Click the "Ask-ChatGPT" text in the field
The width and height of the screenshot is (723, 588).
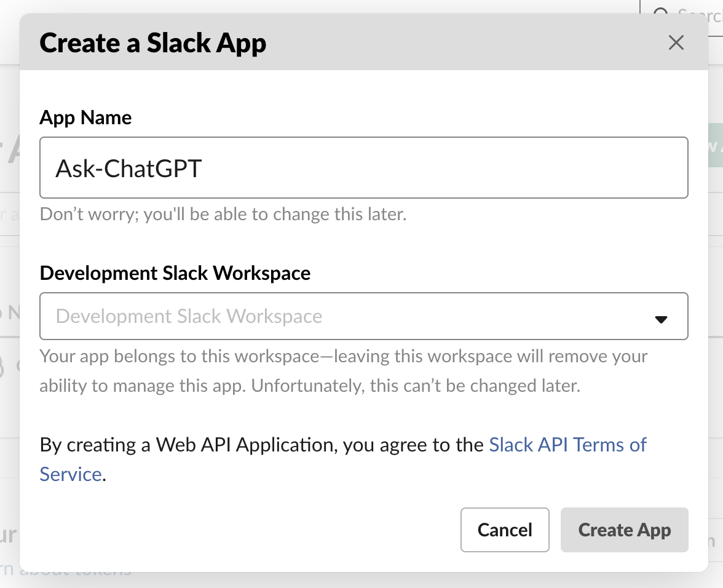[x=128, y=168]
